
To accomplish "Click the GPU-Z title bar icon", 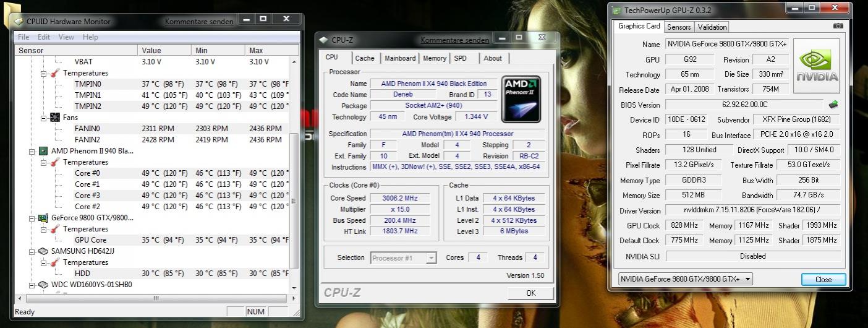I will [616, 11].
